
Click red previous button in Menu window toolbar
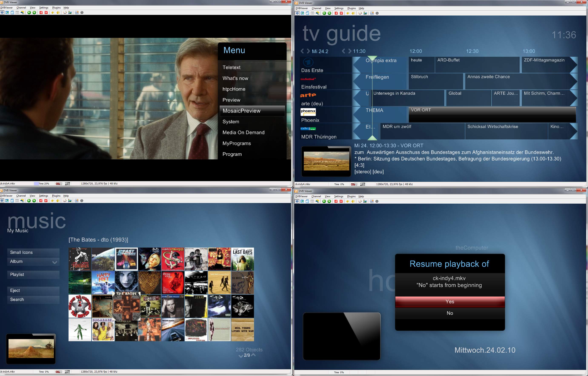[41, 13]
